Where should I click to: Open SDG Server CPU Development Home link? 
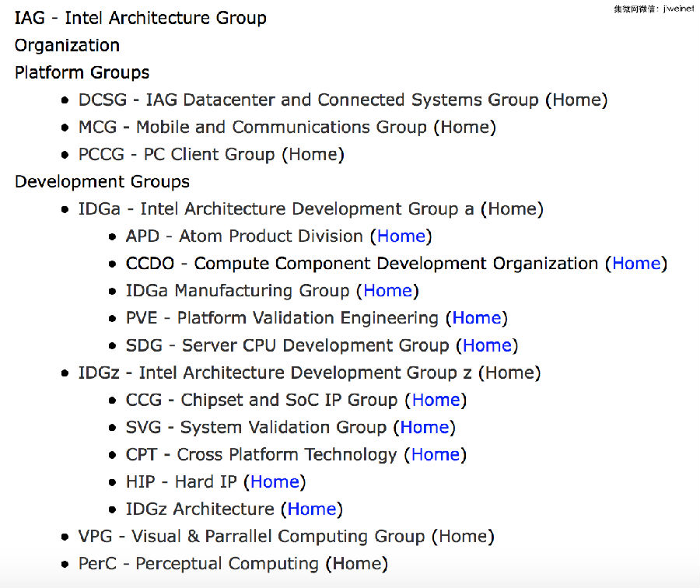[487, 345]
